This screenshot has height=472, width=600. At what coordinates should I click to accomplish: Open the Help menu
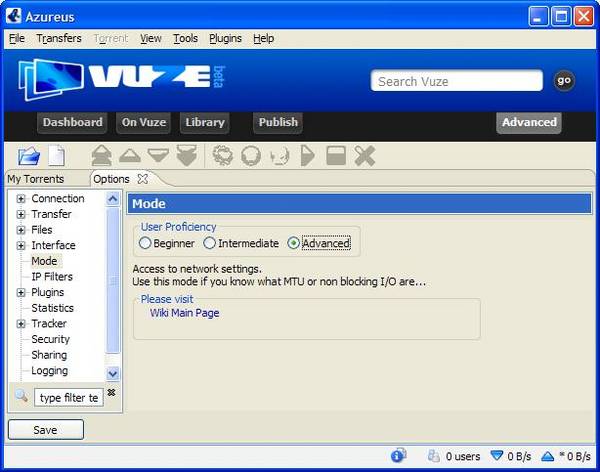pyautogui.click(x=264, y=38)
